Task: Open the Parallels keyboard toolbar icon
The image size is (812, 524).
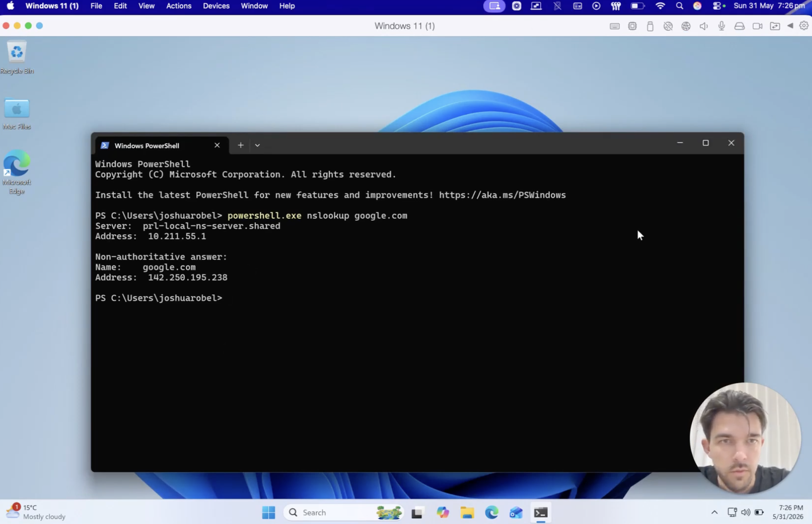Action: pos(615,26)
